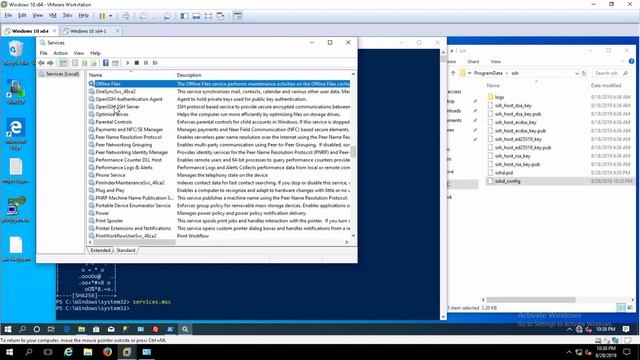The image size is (640, 360).
Task: Click the Explorer refresh button
Action: [584, 73]
